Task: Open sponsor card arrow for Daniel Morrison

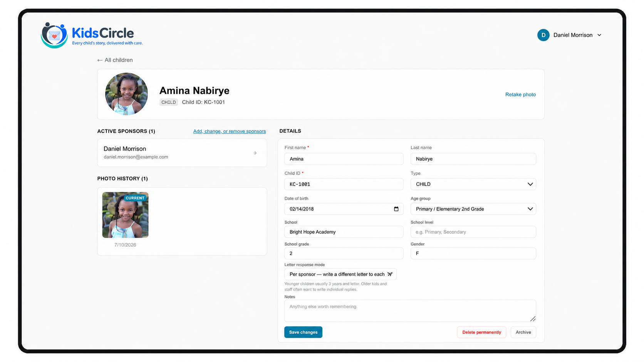Action: (x=255, y=153)
